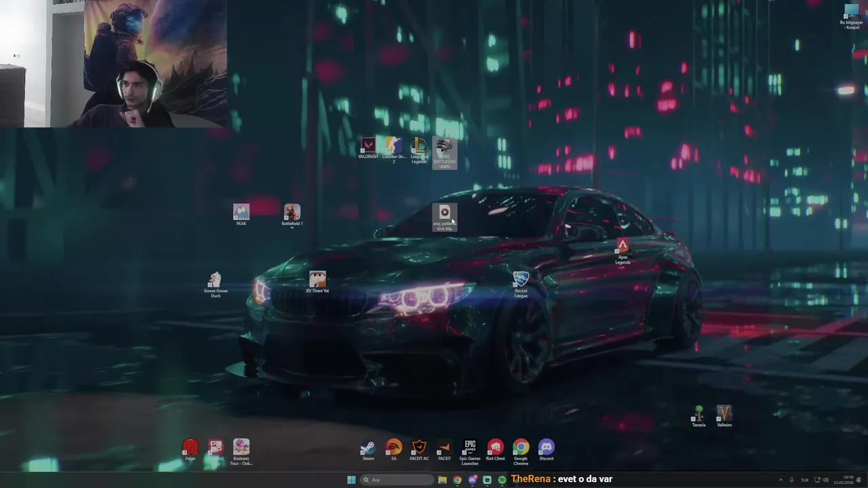Select the Terraria desktop icon

(x=698, y=416)
